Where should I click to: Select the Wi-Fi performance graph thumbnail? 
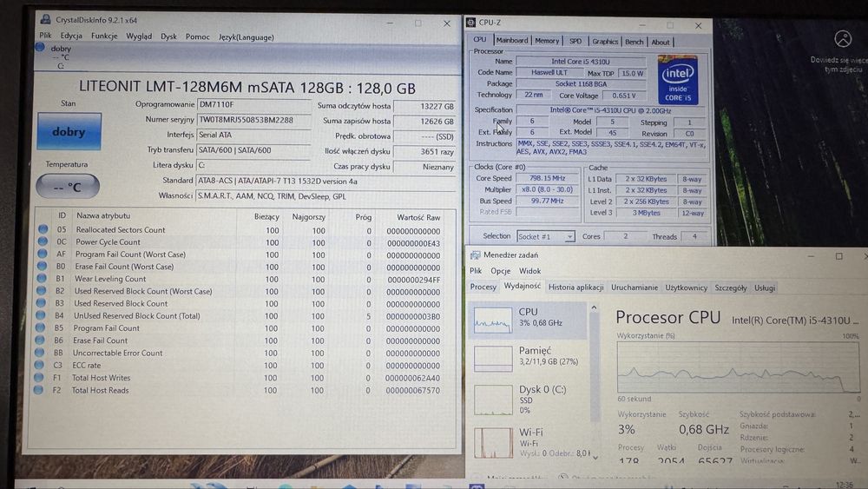click(x=493, y=442)
